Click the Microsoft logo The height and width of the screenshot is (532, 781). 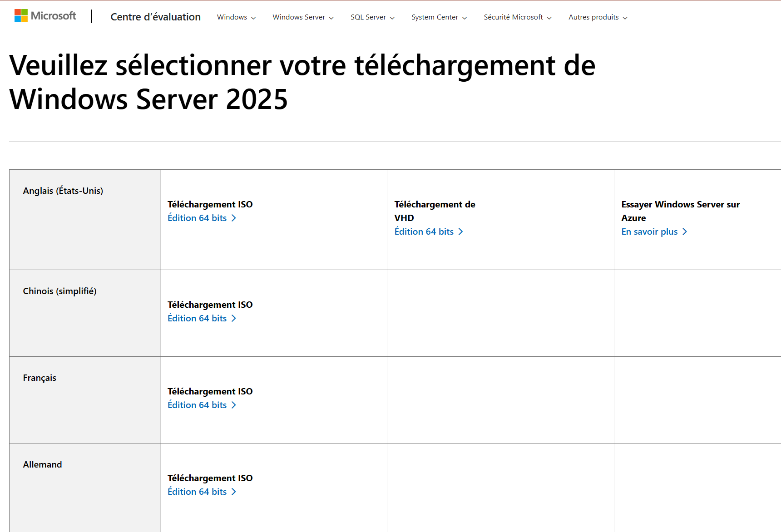point(45,16)
